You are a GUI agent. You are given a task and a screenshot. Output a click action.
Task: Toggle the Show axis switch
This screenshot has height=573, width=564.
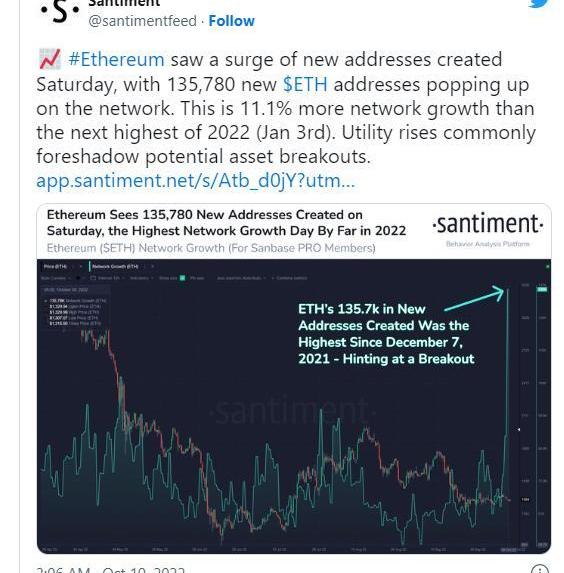pos(182,278)
